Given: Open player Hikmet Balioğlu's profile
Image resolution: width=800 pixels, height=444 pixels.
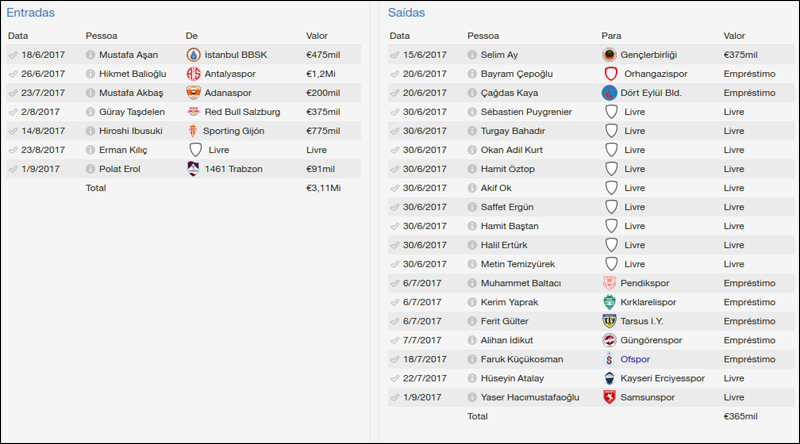Looking at the screenshot, I should (x=133, y=74).
